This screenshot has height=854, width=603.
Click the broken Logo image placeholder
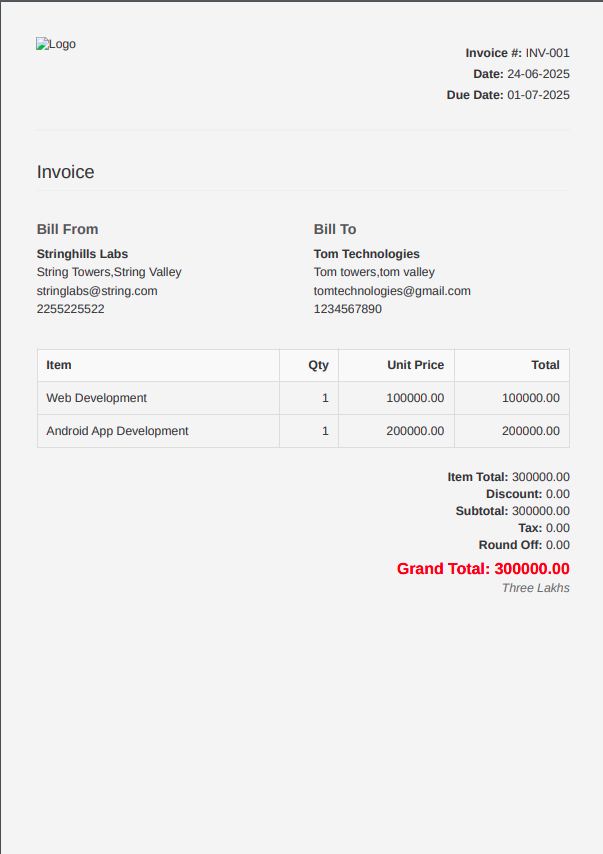[x=55, y=44]
